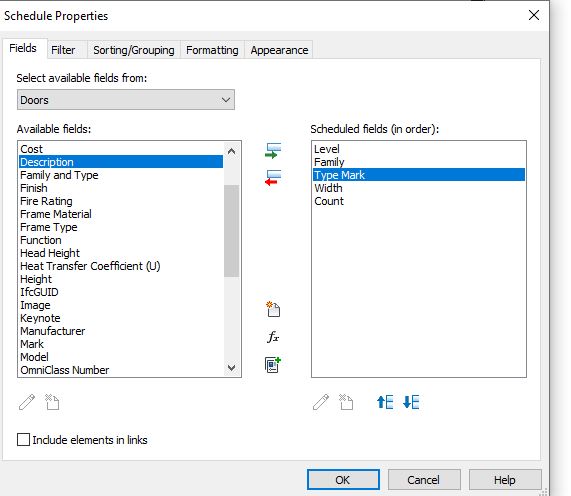Move Type Mark field up

(x=385, y=402)
